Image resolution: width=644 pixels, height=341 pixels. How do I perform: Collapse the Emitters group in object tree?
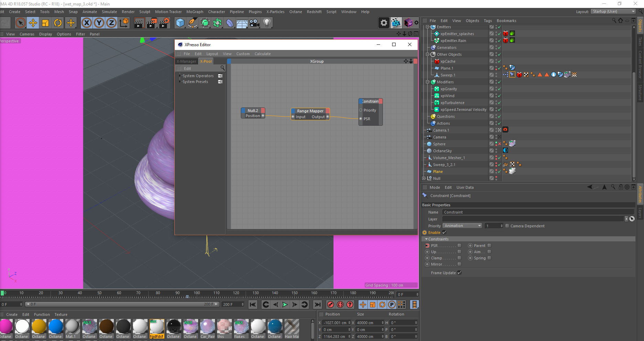(428, 27)
